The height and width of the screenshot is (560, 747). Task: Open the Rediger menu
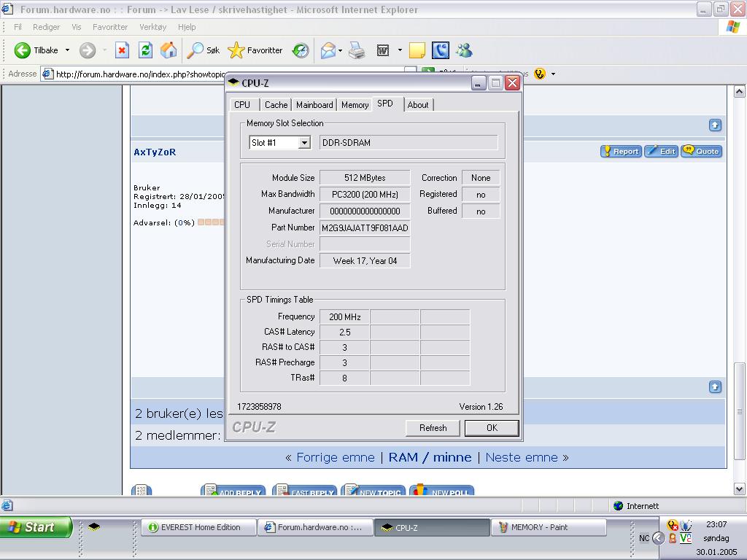click(46, 27)
